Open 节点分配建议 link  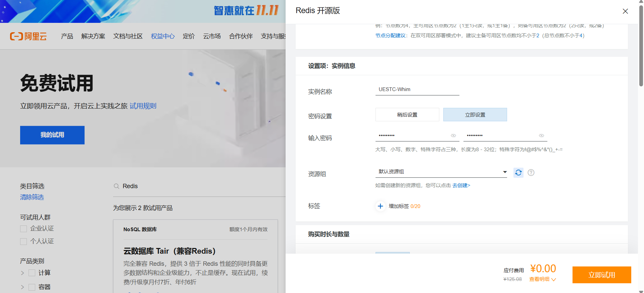pos(391,36)
